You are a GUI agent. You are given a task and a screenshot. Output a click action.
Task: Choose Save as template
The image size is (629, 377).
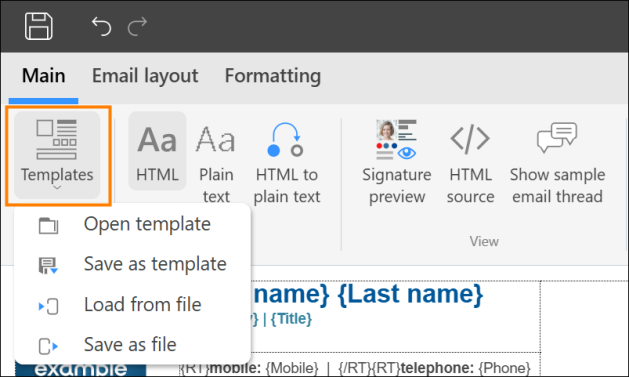(x=132, y=264)
